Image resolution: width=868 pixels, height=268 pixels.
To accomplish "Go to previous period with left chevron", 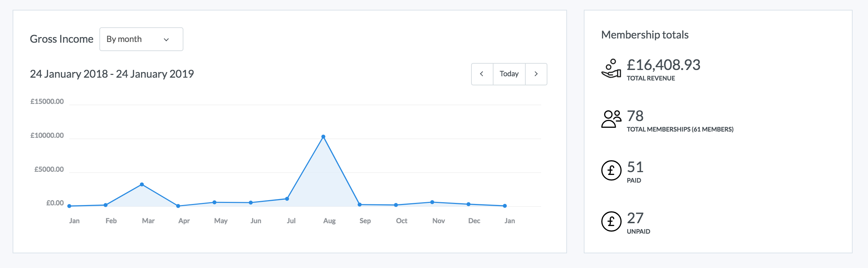I will pos(482,74).
